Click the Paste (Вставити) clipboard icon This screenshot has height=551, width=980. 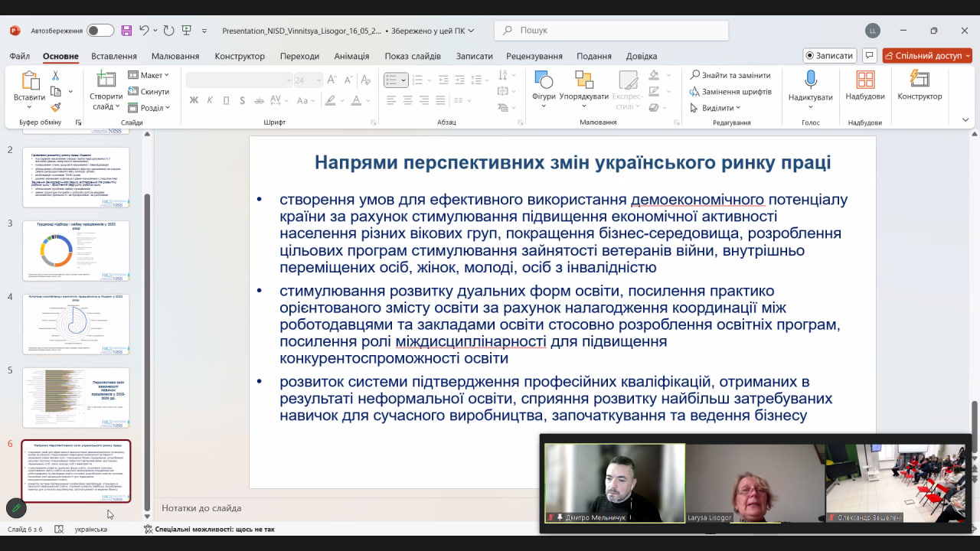pyautogui.click(x=30, y=81)
